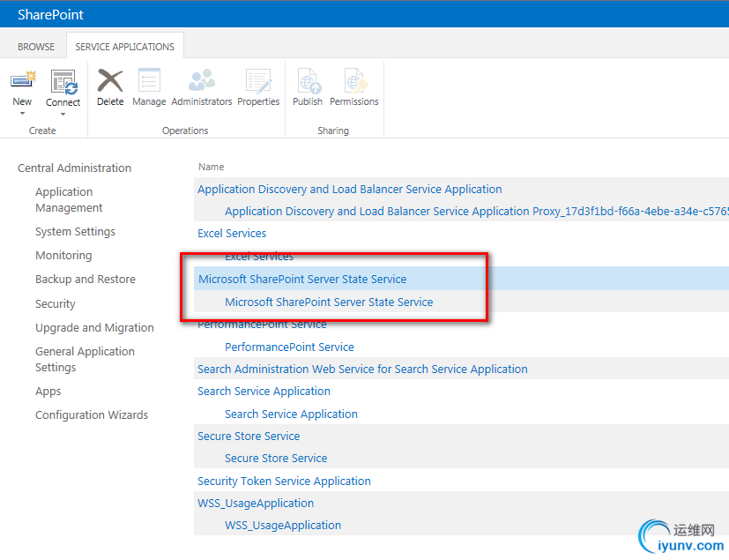The height and width of the screenshot is (560, 729).
Task: Expand the New dropdown arrow
Action: click(22, 114)
